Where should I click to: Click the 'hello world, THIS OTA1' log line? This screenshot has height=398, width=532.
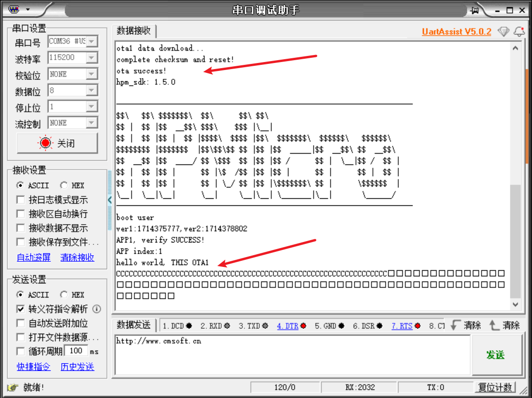163,262
